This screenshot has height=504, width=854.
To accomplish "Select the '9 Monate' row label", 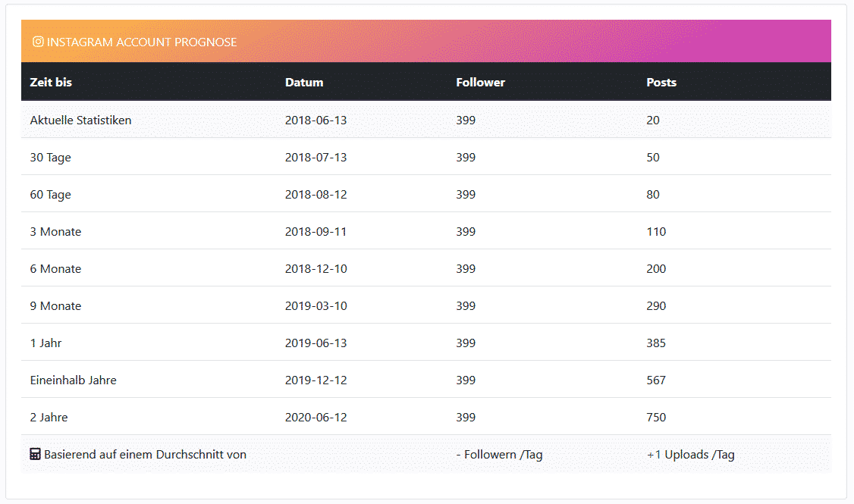I will tap(55, 306).
